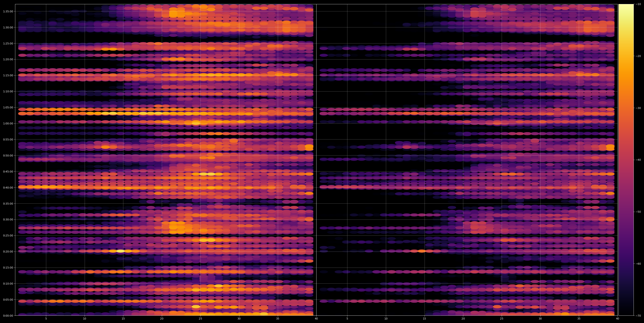644x323 pixels.
Task: Select the 1:10:00 y-axis tick label
Action: coord(8,91)
